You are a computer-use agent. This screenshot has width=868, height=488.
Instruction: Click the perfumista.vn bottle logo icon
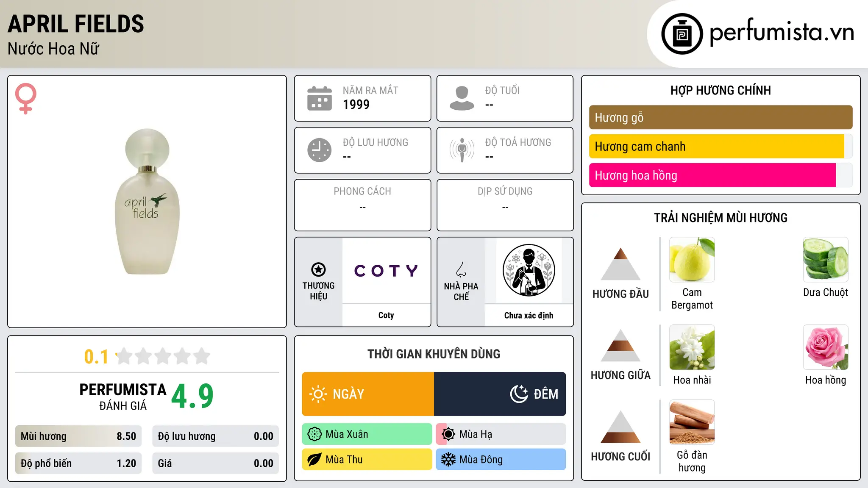(682, 34)
